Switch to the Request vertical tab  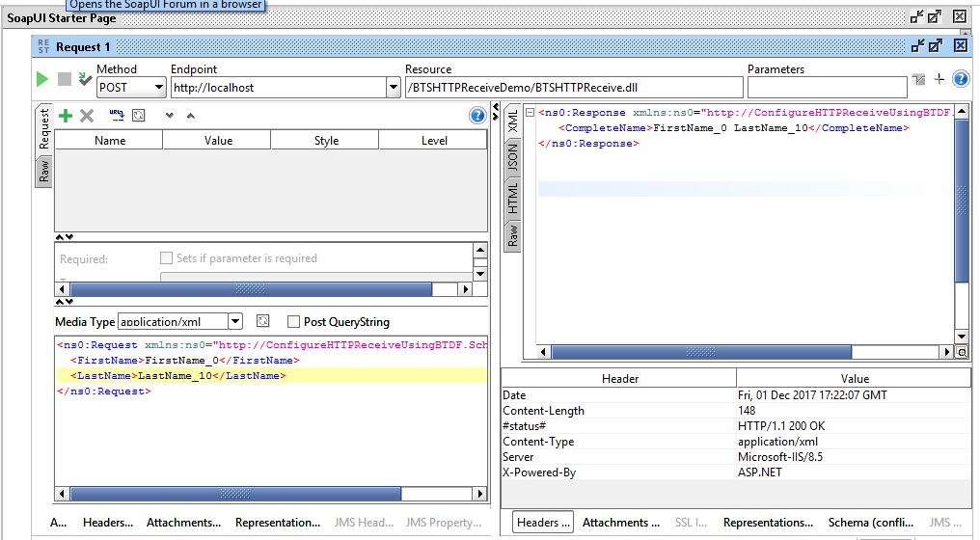(43, 129)
